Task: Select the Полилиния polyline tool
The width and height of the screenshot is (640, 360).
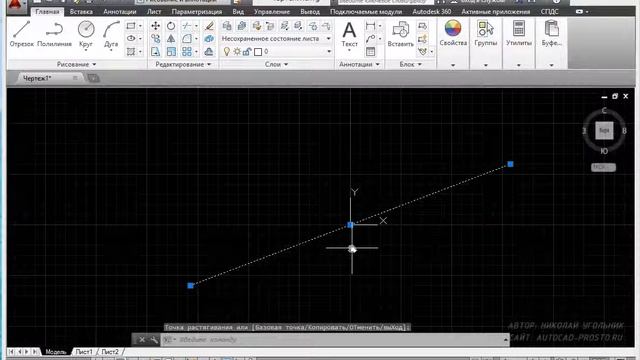Action: (54, 34)
